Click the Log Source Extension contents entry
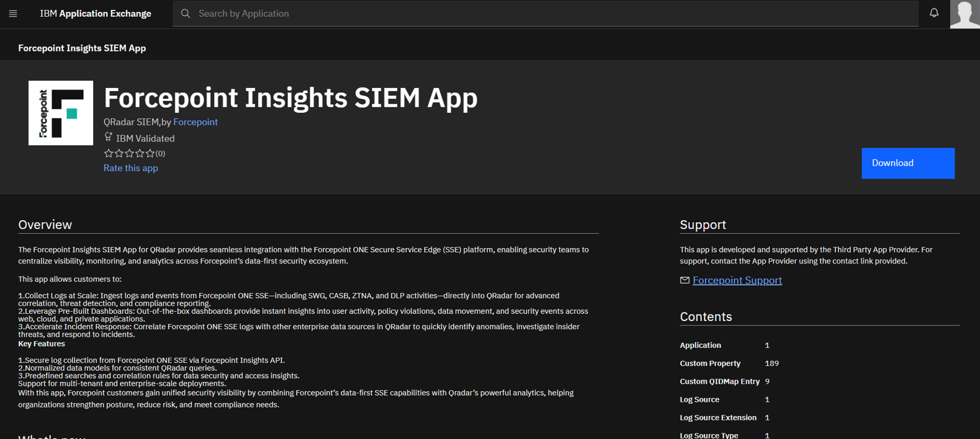 tap(718, 418)
